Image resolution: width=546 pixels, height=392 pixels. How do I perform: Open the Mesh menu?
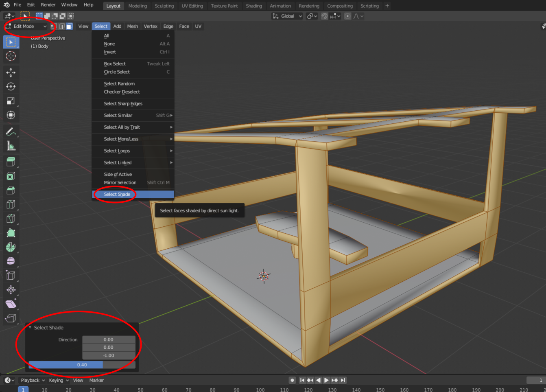click(132, 26)
